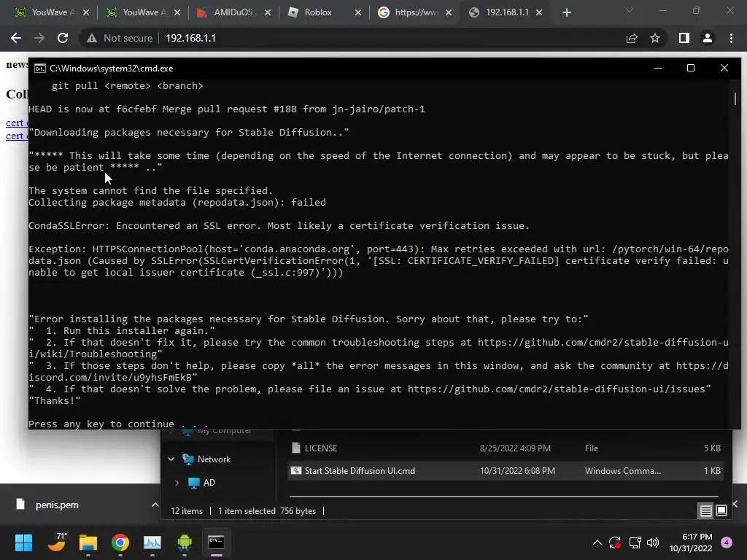
Task: Close the 192.168.1.1 tab
Action: tap(539, 13)
